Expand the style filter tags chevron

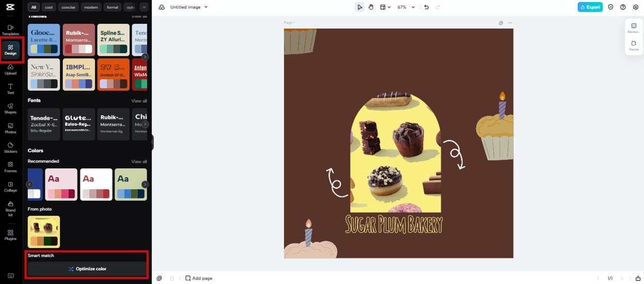tap(144, 7)
